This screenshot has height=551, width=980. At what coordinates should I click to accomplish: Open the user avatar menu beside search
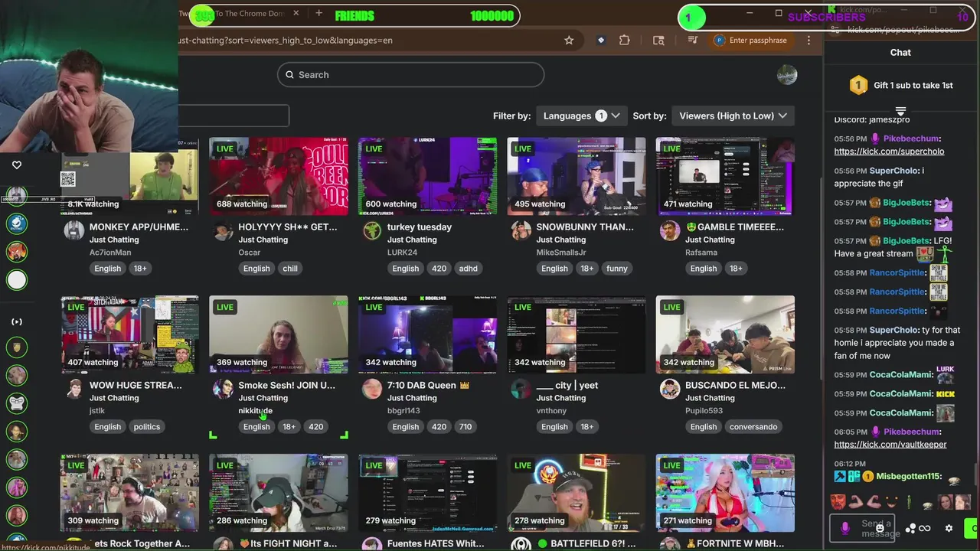tap(787, 74)
